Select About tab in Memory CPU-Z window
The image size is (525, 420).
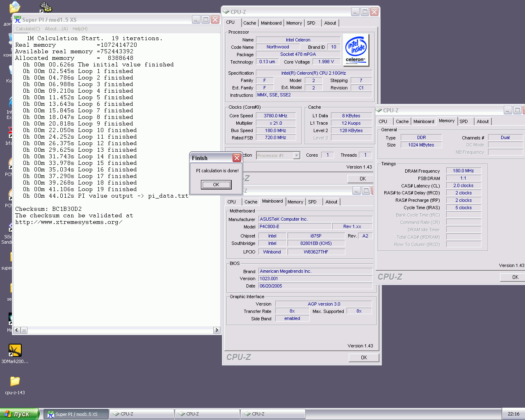coord(483,121)
